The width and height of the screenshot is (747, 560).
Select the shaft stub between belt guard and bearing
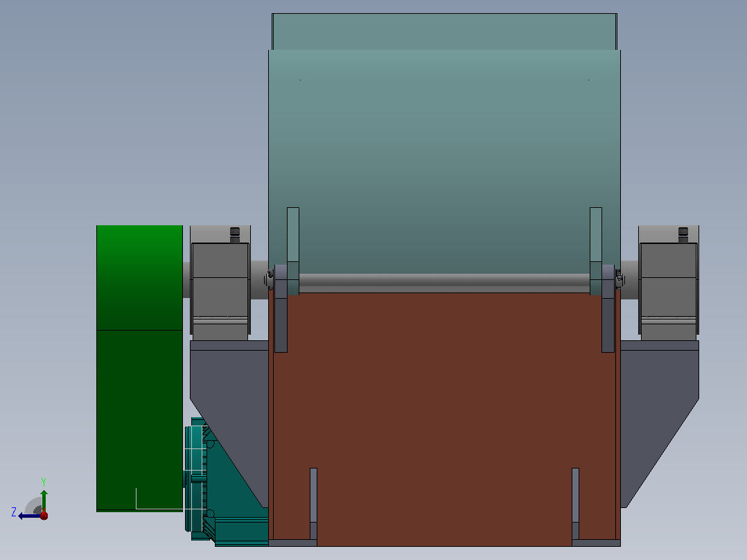point(186,279)
